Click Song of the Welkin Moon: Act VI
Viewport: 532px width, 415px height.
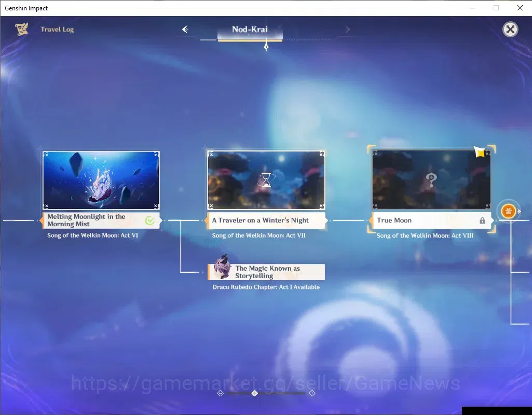point(92,236)
